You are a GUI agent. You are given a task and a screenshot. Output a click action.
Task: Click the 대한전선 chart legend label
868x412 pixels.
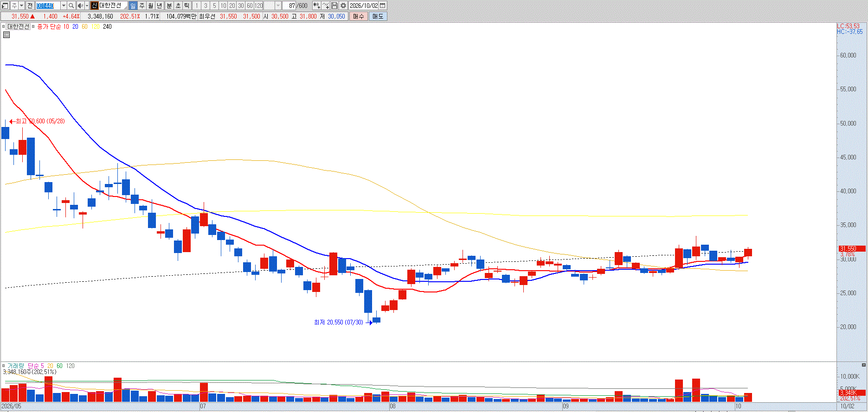click(x=18, y=26)
